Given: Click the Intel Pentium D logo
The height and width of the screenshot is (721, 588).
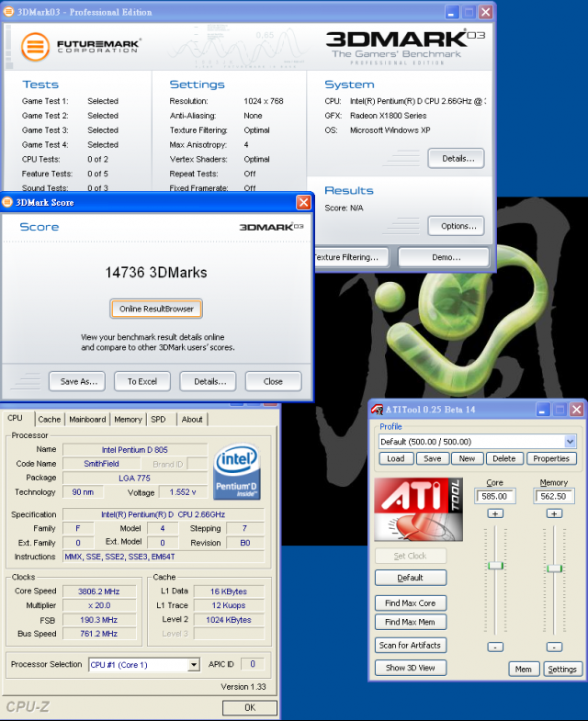Looking at the screenshot, I should [237, 471].
